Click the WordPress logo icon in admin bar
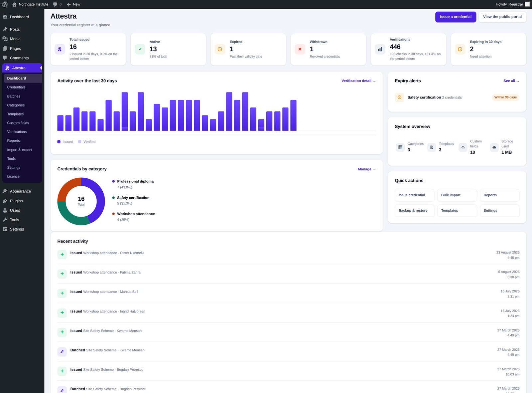This screenshot has width=532, height=393. pyautogui.click(x=5, y=4)
